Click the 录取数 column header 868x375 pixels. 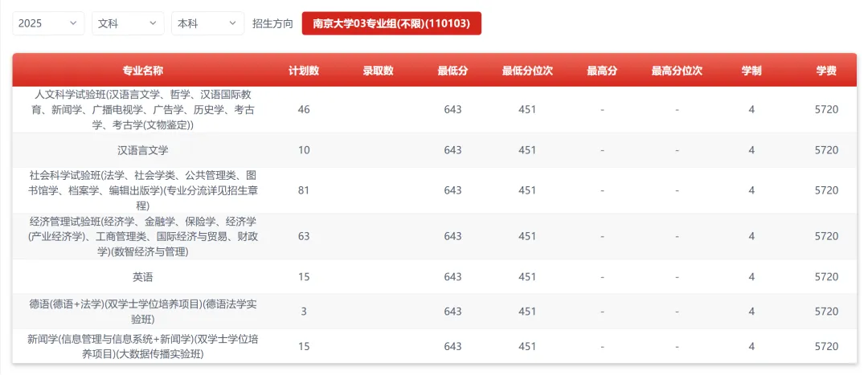(378, 71)
